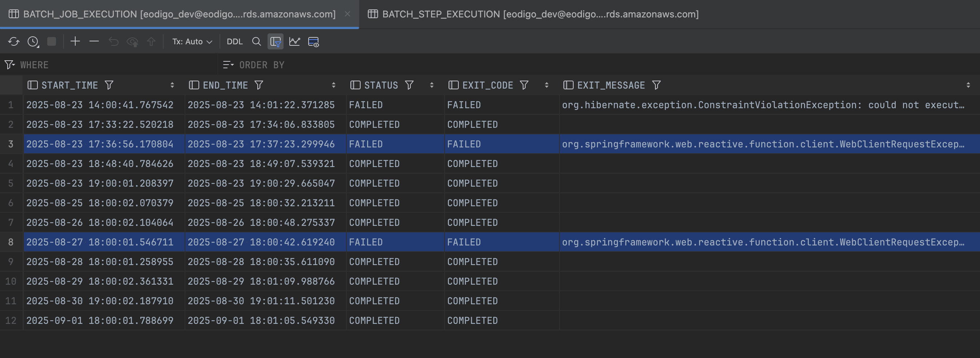Click end time 2025-08-23 18:49:07.539321
The width and height of the screenshot is (980, 358).
[x=266, y=164]
